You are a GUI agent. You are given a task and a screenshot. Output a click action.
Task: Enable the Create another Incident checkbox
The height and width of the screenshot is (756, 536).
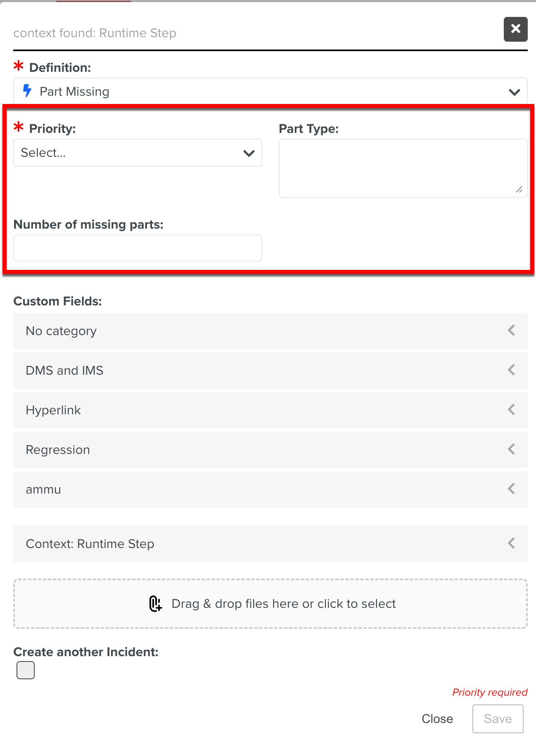pos(26,670)
